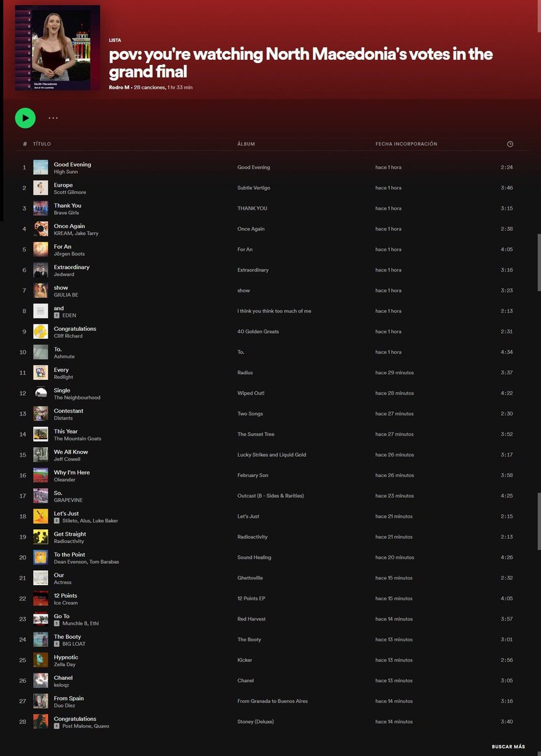Click the playlist title heading
Viewport: 541px width, 756px height.
click(300, 62)
